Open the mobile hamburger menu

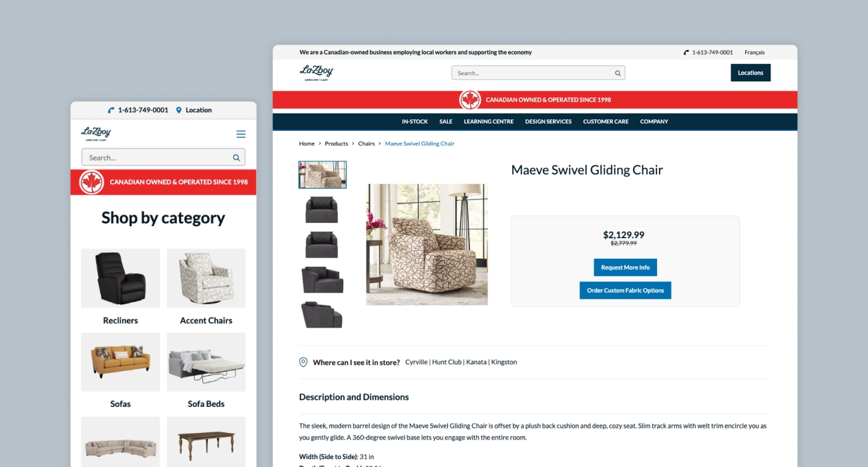[241, 134]
